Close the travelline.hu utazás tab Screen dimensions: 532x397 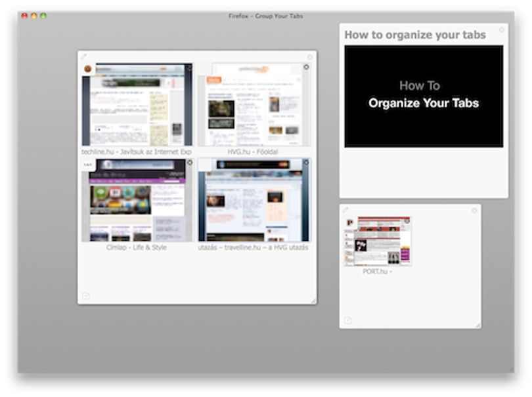pos(306,163)
